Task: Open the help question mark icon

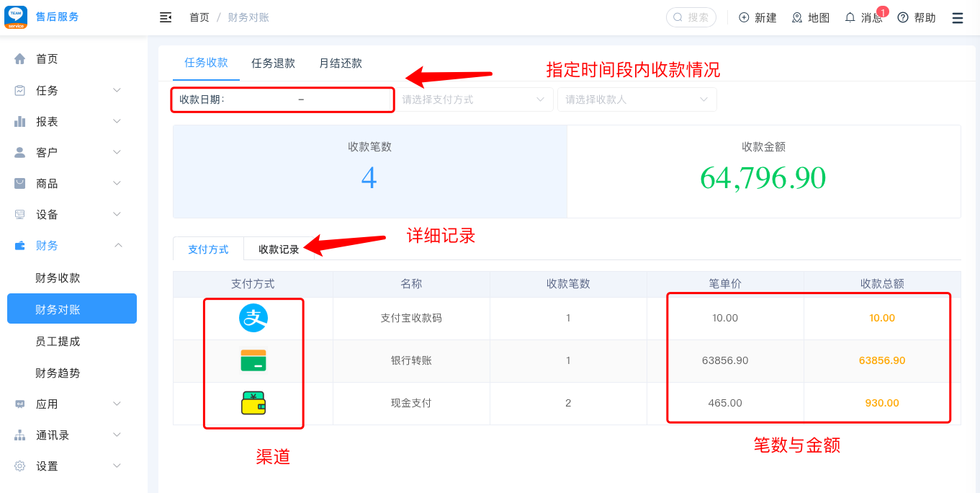Action: coord(903,17)
